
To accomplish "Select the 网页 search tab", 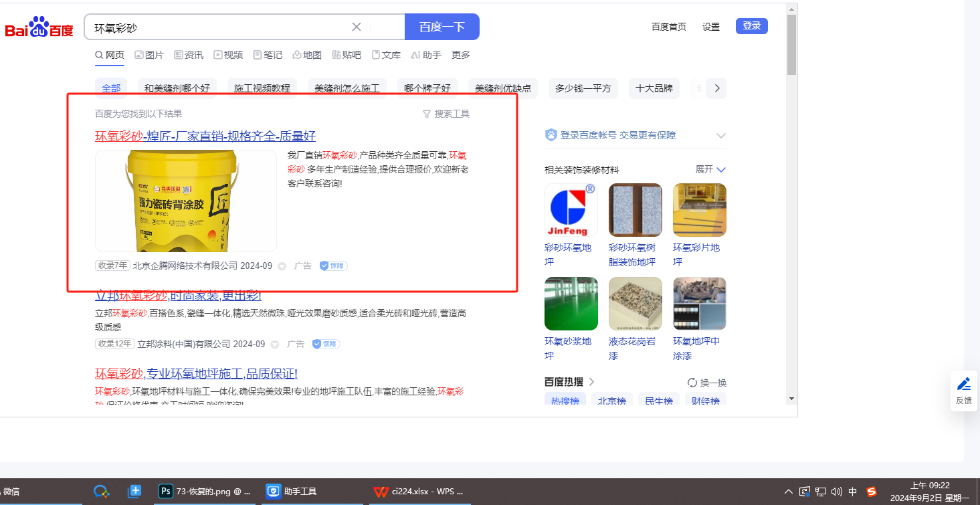I will coord(110,55).
